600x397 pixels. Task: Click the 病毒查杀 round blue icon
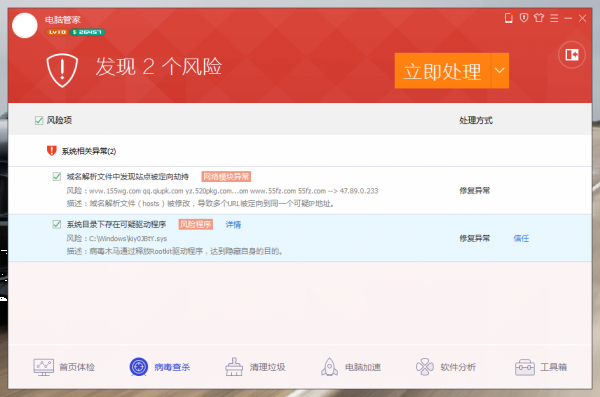(x=139, y=367)
